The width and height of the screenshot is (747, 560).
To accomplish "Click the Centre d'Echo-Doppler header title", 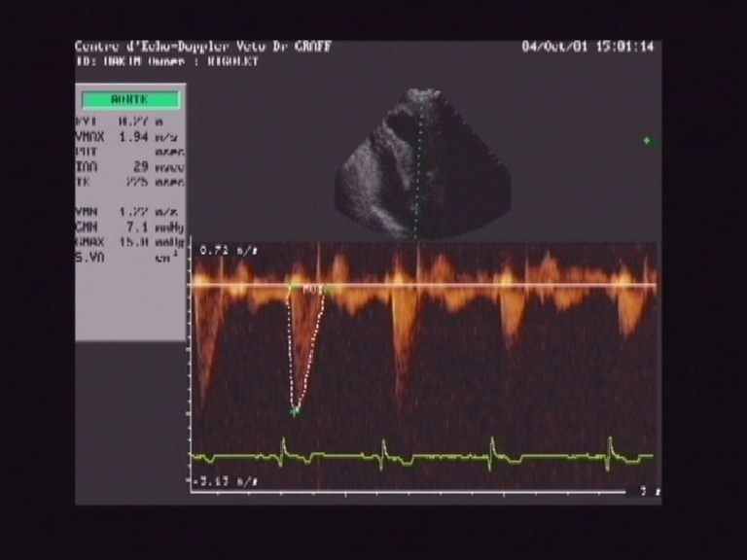I will tap(203, 47).
